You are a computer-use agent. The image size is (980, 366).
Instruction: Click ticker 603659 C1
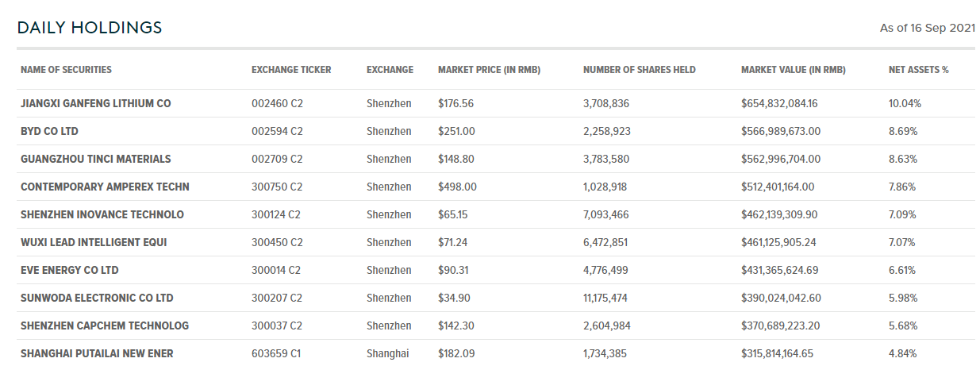coord(276,353)
